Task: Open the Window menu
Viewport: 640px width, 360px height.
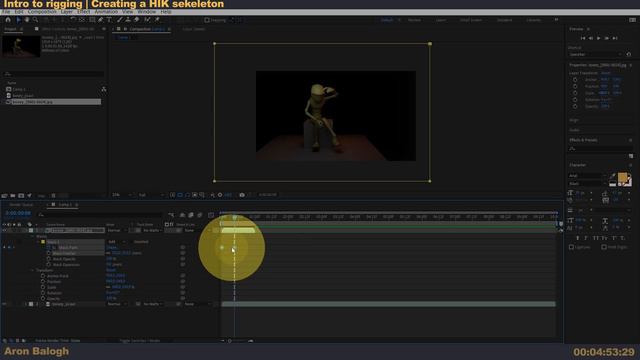Action: (x=147, y=12)
